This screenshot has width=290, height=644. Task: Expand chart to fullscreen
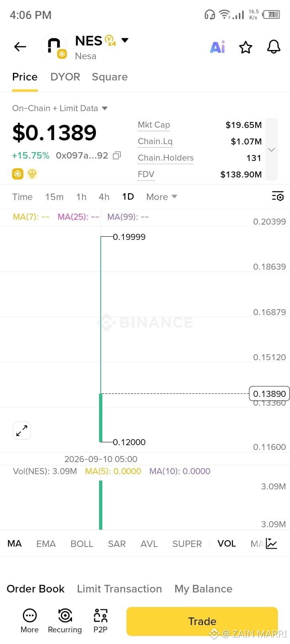click(x=22, y=431)
